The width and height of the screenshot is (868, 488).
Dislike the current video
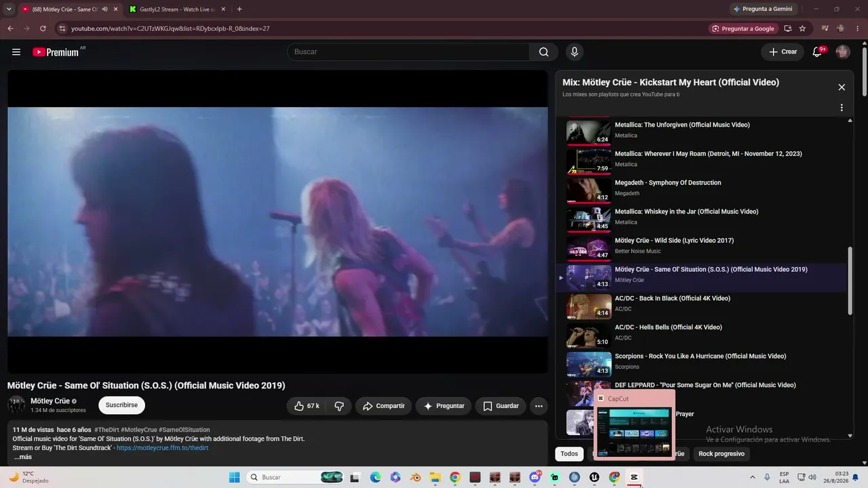click(x=339, y=406)
